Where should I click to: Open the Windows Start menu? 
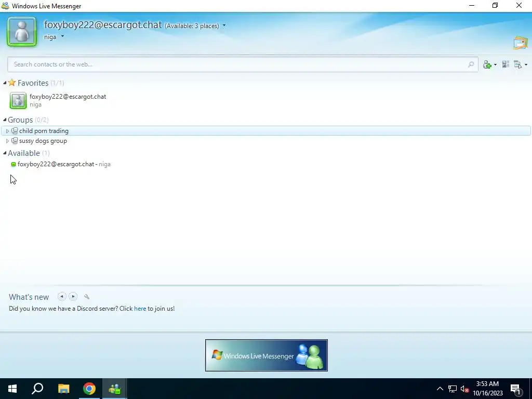tap(12, 389)
